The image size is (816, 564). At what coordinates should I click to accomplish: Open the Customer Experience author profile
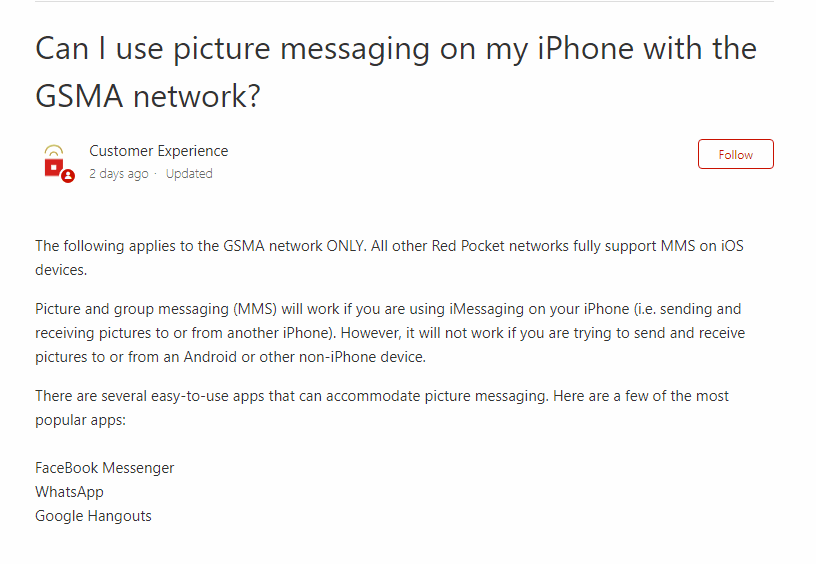point(159,151)
